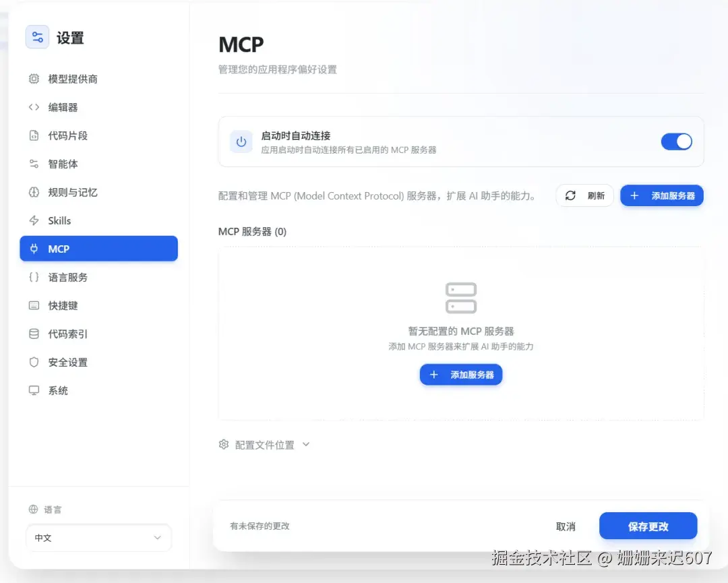Disable 启动时自动连接 toggle
Screen dimensions: 728x583
(x=676, y=142)
